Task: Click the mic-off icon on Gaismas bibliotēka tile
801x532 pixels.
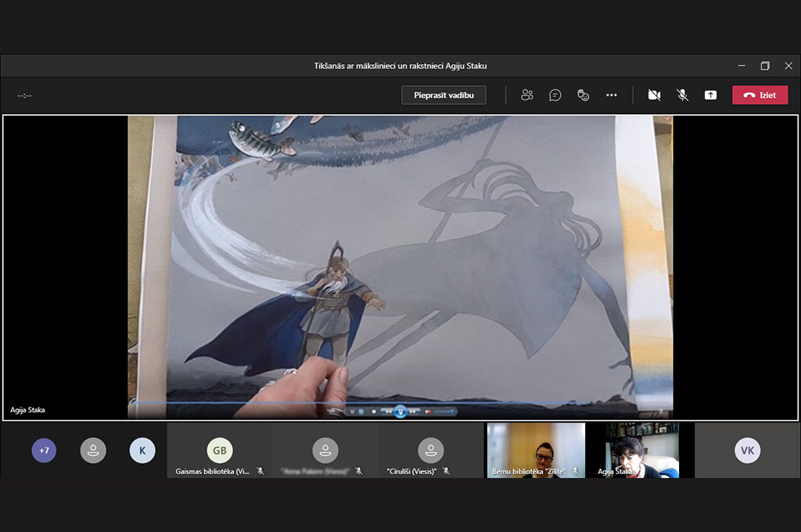Action: coord(260,471)
